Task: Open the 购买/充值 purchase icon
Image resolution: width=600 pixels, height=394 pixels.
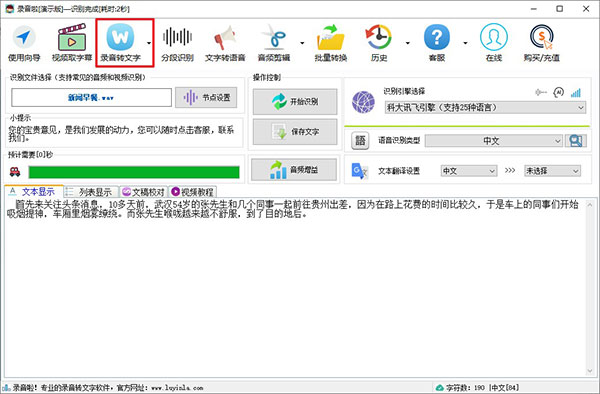Action: pyautogui.click(x=541, y=43)
